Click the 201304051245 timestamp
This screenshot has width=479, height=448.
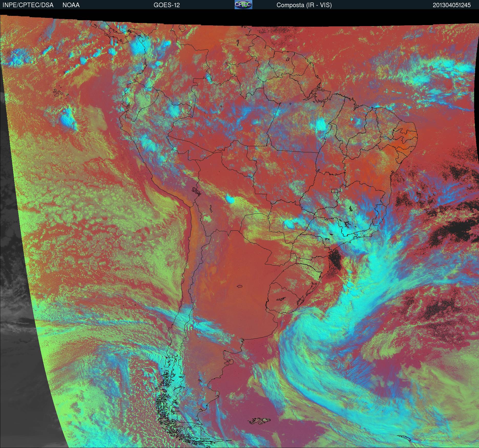(x=452, y=5)
